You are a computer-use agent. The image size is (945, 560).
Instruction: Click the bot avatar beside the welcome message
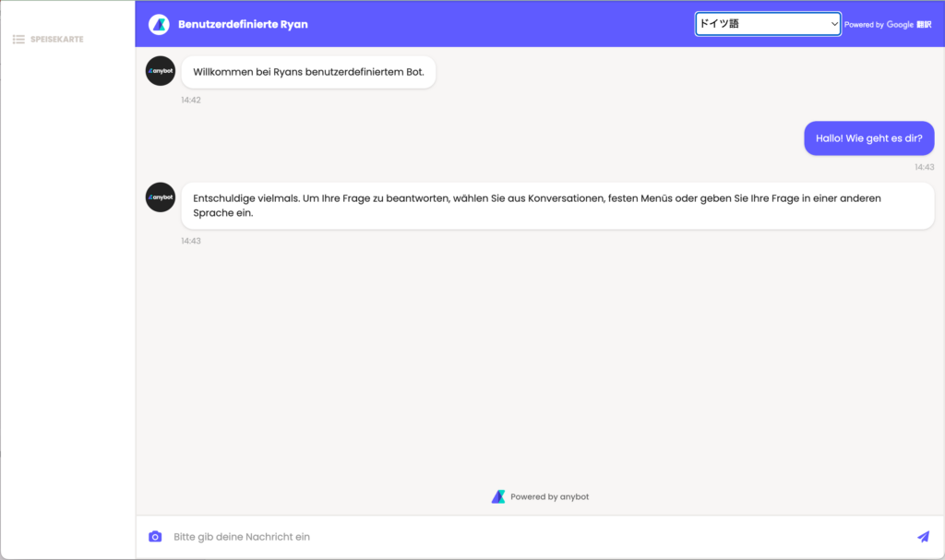click(x=161, y=71)
